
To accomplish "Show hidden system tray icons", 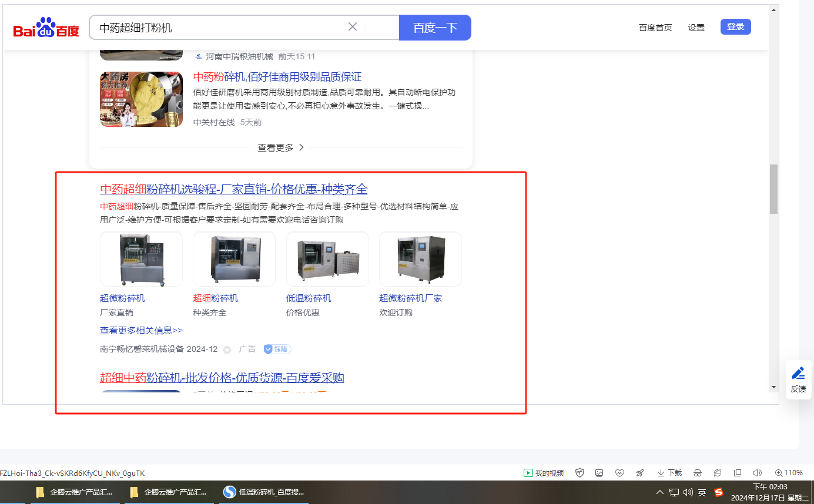I will pos(660,492).
